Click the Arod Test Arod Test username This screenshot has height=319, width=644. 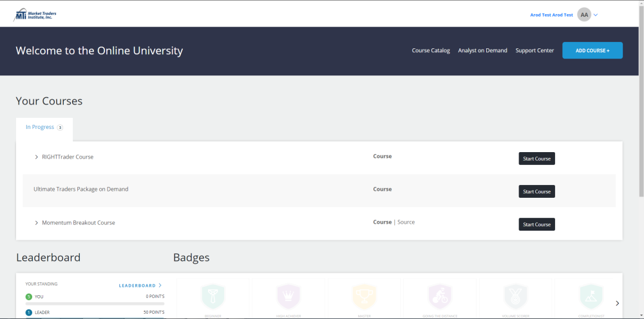point(552,15)
